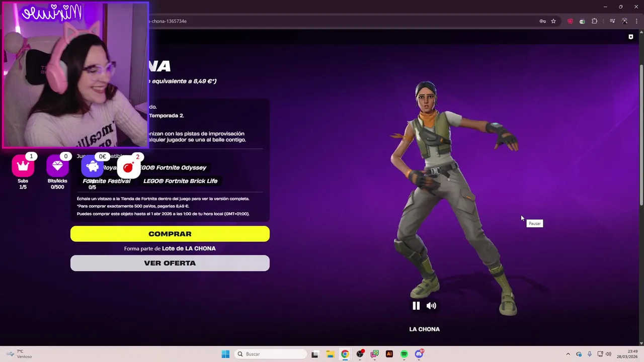Screen dimensions: 644x362
Task: Pause the emote preview animation
Action: (416, 306)
